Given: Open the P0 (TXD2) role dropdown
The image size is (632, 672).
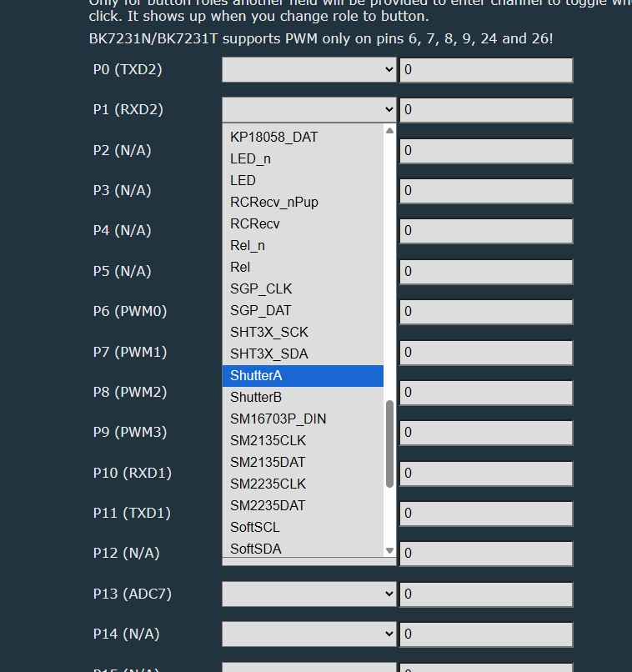Looking at the screenshot, I should [308, 70].
